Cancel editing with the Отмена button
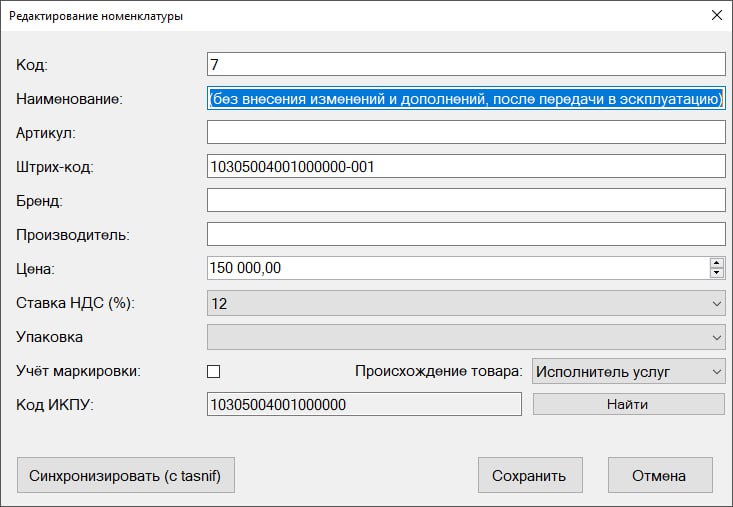Viewport: 733px width, 507px height. point(659,476)
